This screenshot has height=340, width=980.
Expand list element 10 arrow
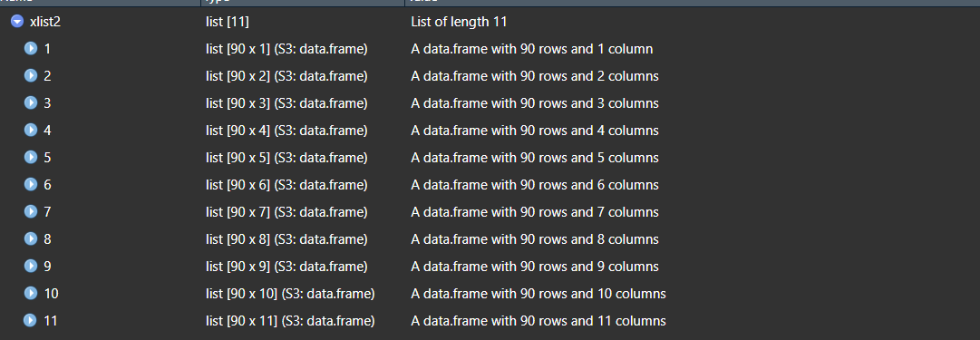click(31, 293)
